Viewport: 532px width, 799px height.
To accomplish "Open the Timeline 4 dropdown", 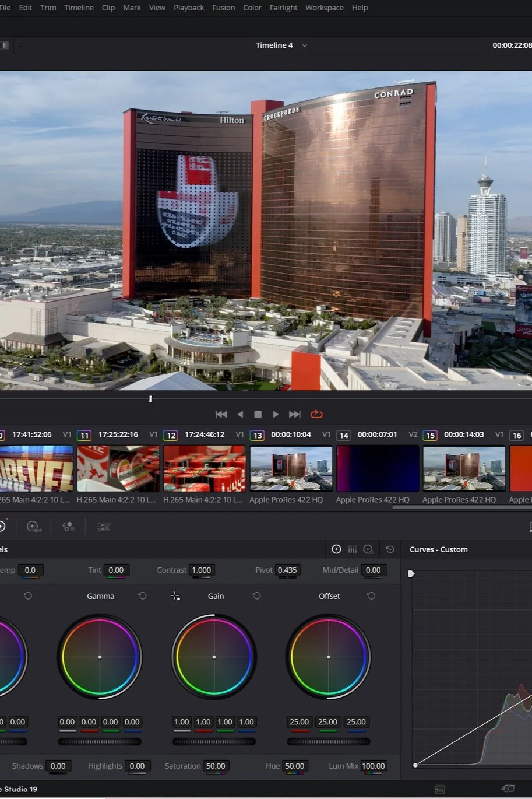I will tap(304, 45).
